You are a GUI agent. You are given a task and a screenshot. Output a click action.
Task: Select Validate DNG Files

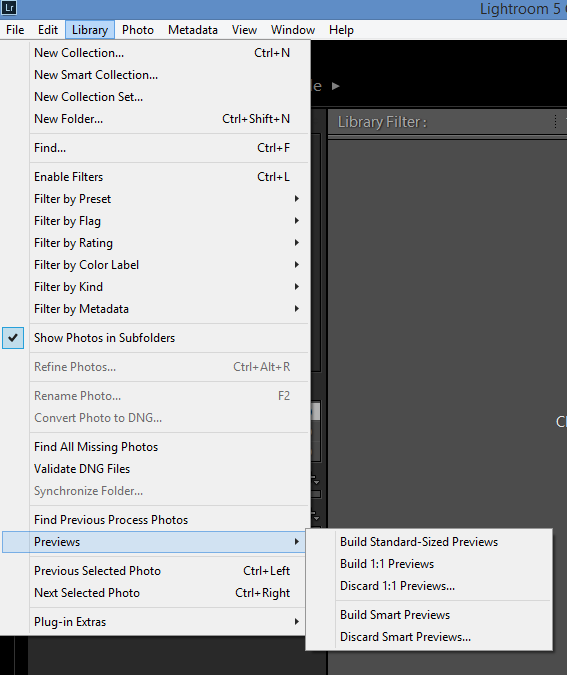(x=155, y=469)
